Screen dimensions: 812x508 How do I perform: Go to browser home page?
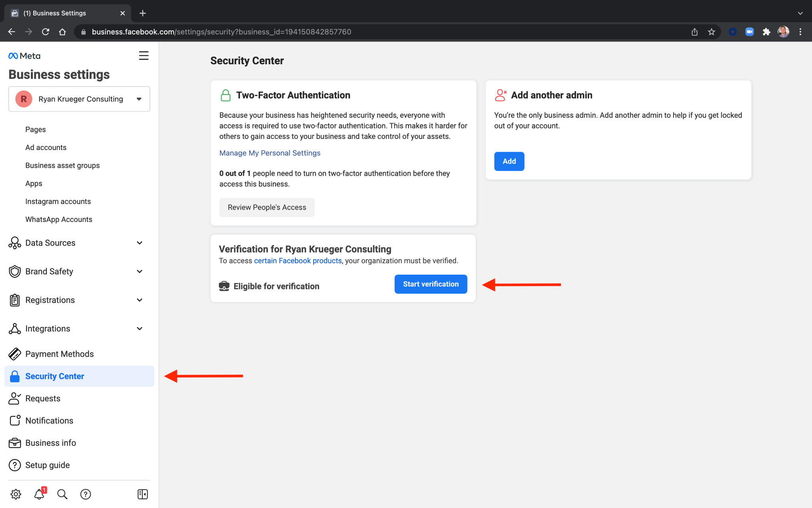click(62, 32)
